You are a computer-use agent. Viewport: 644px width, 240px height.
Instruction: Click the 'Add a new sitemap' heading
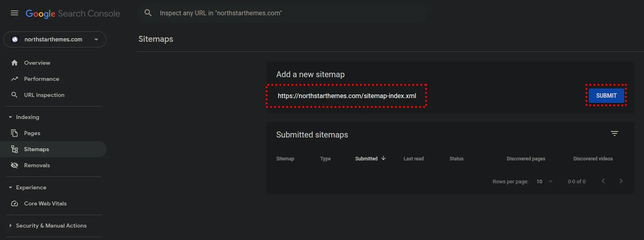coord(311,74)
